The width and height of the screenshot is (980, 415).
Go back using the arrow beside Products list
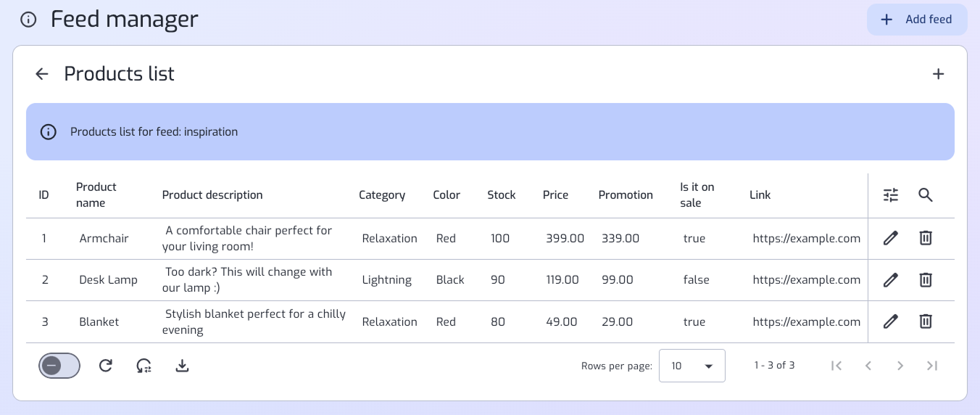click(x=42, y=74)
